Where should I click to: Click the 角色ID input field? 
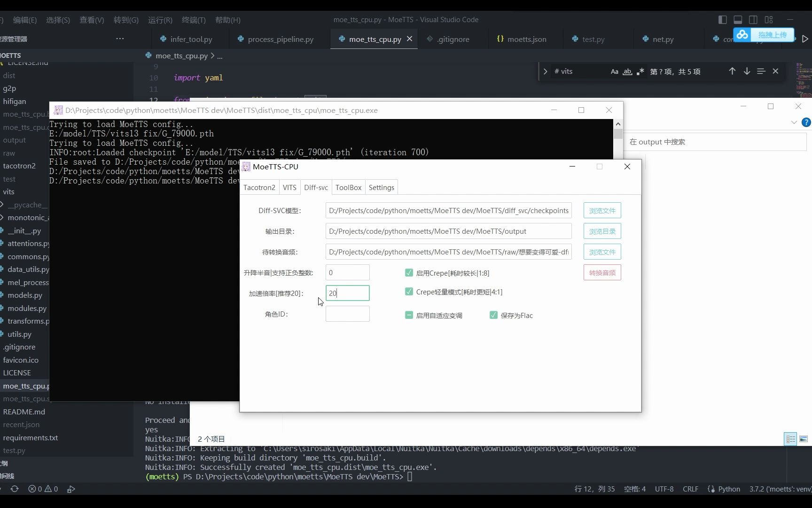click(x=347, y=314)
